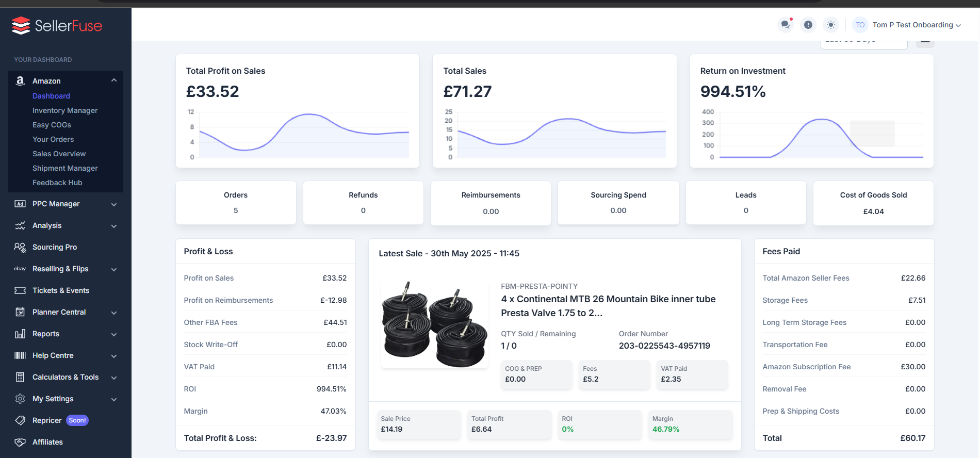Click the Sourcing Pro people-search icon
Viewport: 980px width, 458px height.
tap(20, 247)
